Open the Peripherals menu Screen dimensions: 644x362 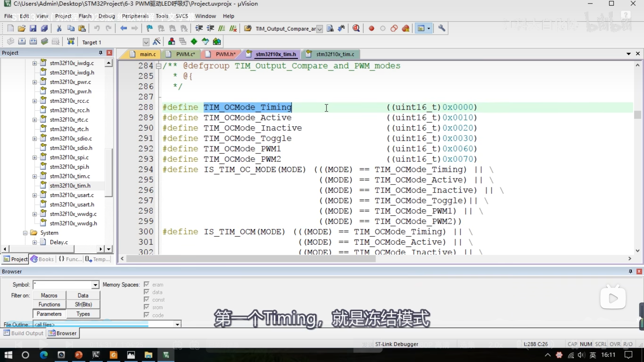tap(135, 16)
